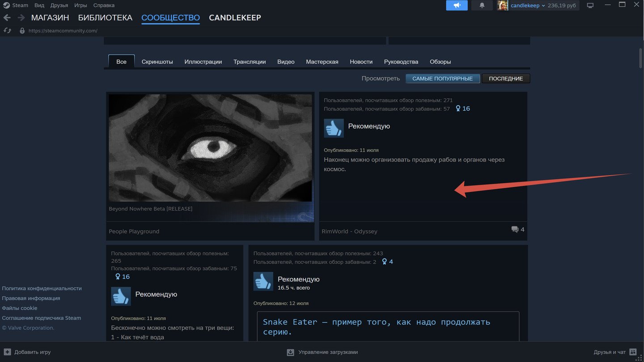Viewport: 644px width, 362px height.
Task: Click award ribbon icon showing 16 on RimWorld review
Action: point(458,109)
